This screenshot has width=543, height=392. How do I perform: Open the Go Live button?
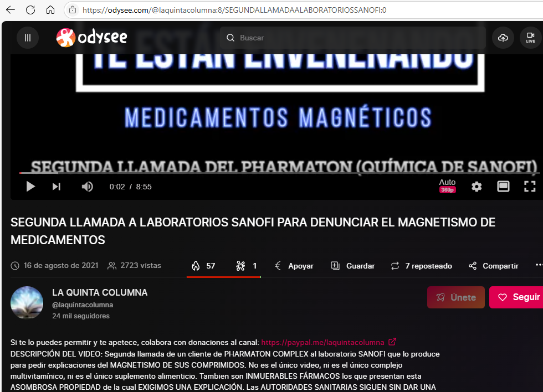(530, 38)
